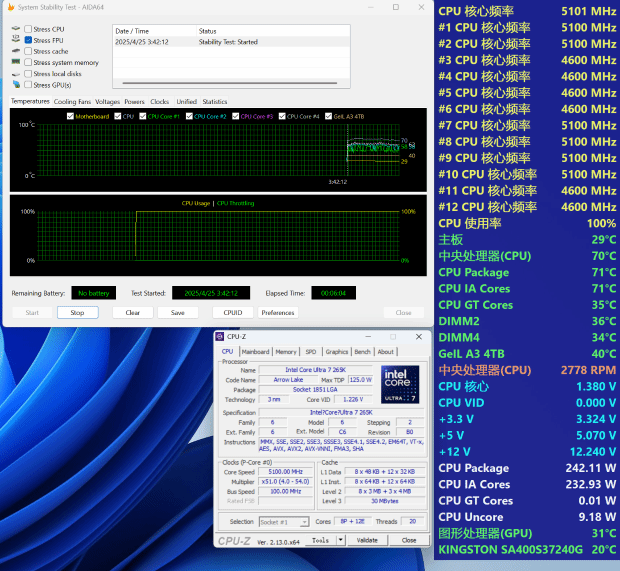This screenshot has height=571, width=620.
Task: Open the About tab in CPU-Z
Action: [386, 352]
